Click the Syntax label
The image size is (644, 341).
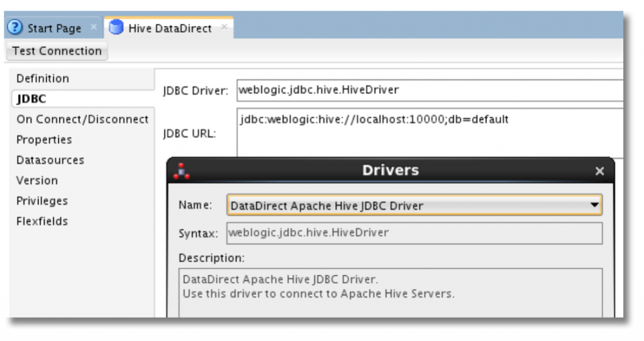(x=198, y=234)
